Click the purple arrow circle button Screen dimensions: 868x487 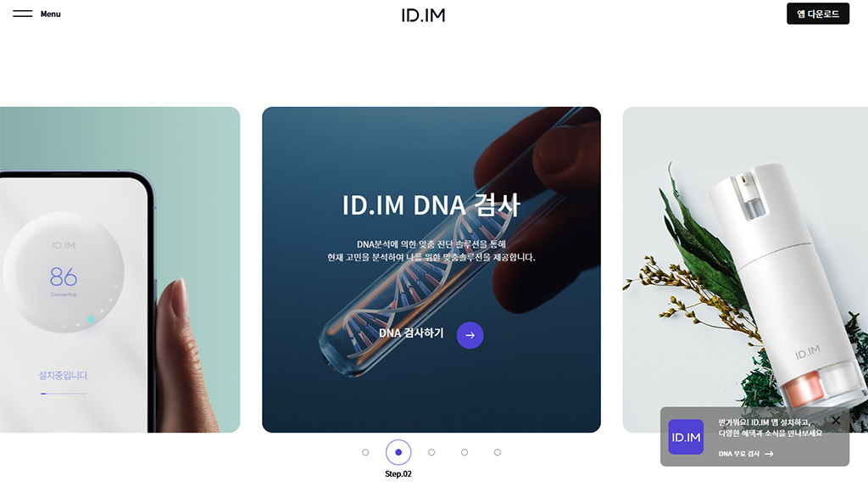(x=470, y=335)
